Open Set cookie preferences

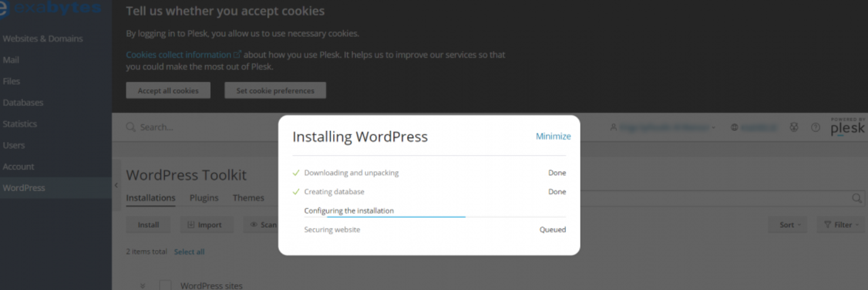tap(275, 90)
